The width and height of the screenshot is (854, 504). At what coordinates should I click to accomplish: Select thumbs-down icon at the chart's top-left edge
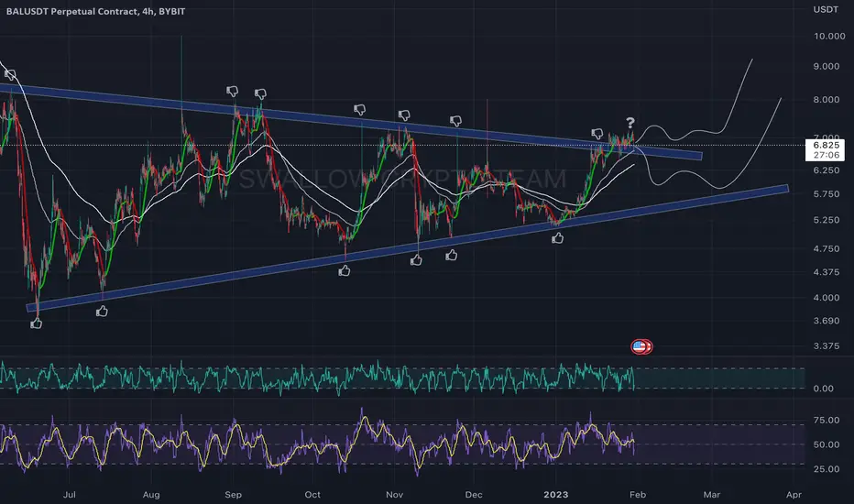pyautogui.click(x=10, y=75)
